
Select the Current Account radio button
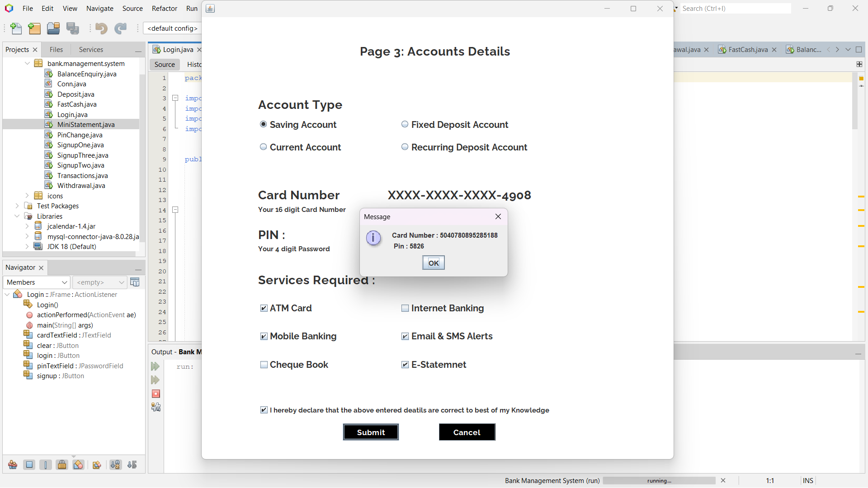point(263,147)
